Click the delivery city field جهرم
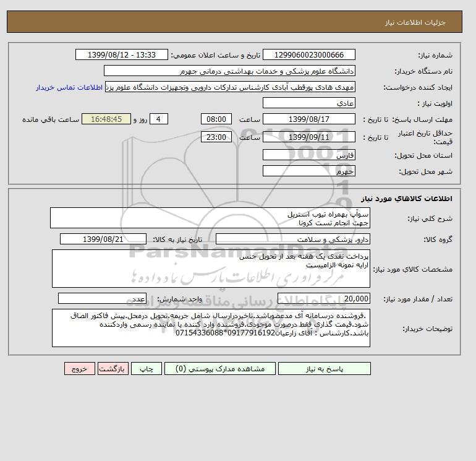 tap(308, 171)
